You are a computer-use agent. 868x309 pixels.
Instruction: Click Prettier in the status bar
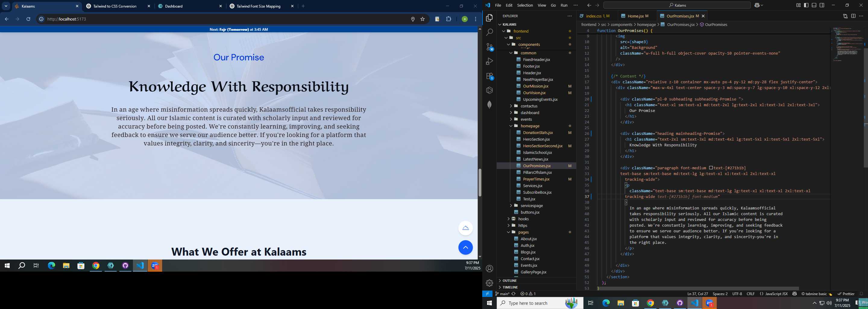pyautogui.click(x=846, y=294)
